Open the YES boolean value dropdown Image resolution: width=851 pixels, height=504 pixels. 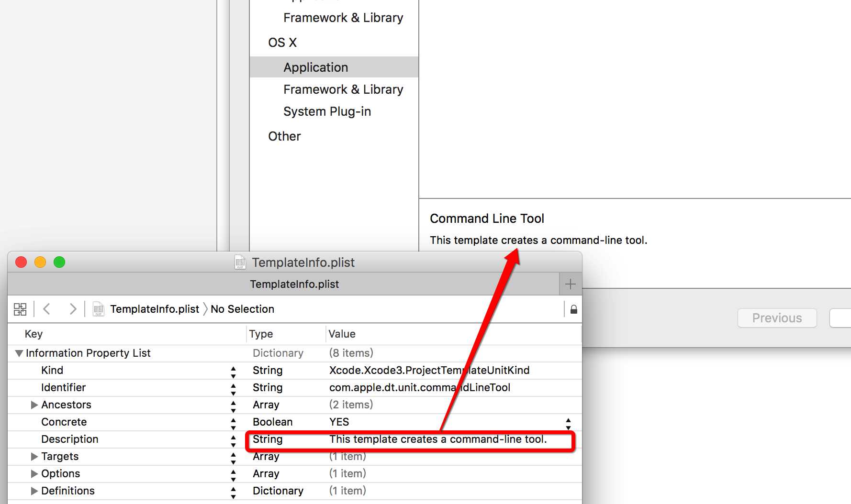[x=568, y=424]
